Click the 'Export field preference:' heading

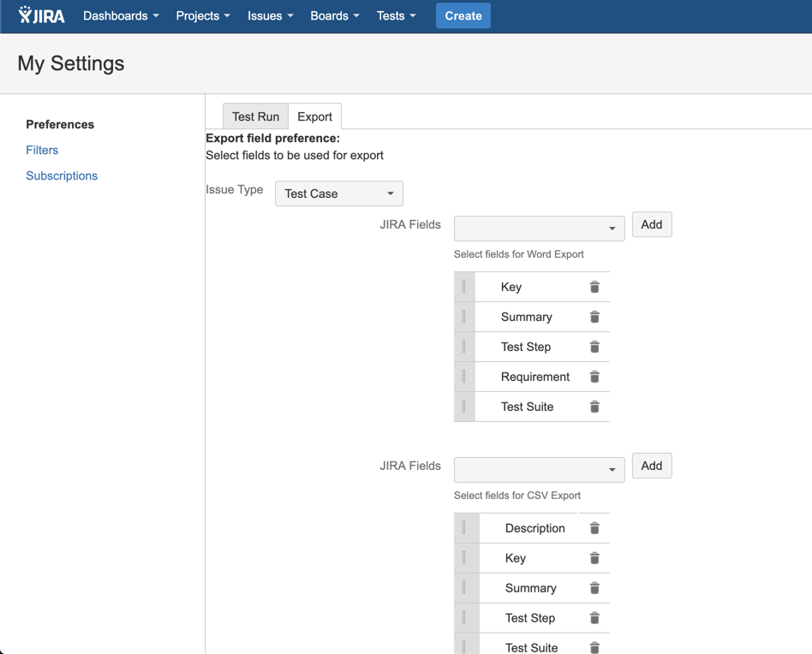click(272, 138)
